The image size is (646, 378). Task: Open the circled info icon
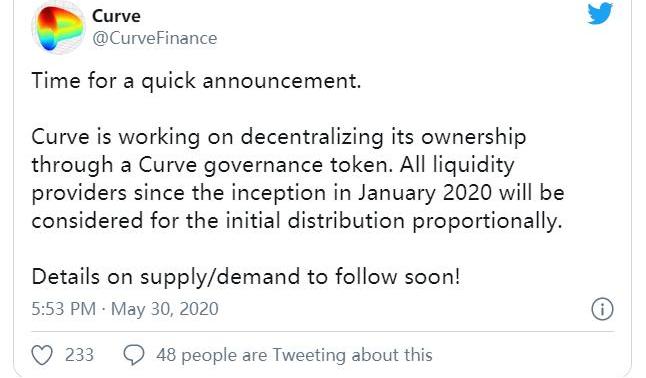click(x=602, y=309)
